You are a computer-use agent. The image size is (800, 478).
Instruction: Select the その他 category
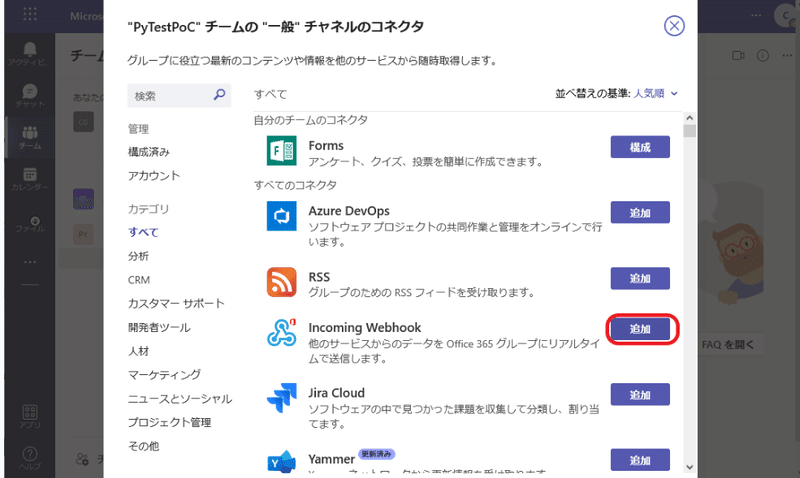(x=143, y=446)
